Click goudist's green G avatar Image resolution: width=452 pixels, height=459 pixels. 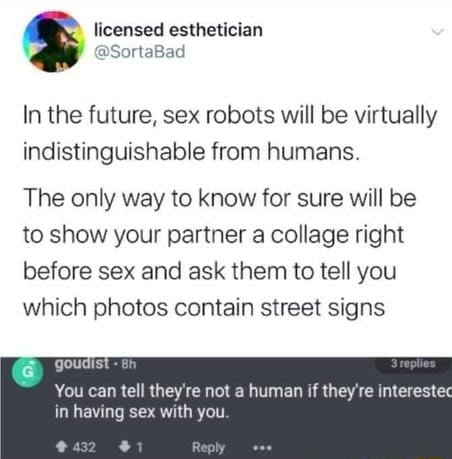click(x=28, y=372)
